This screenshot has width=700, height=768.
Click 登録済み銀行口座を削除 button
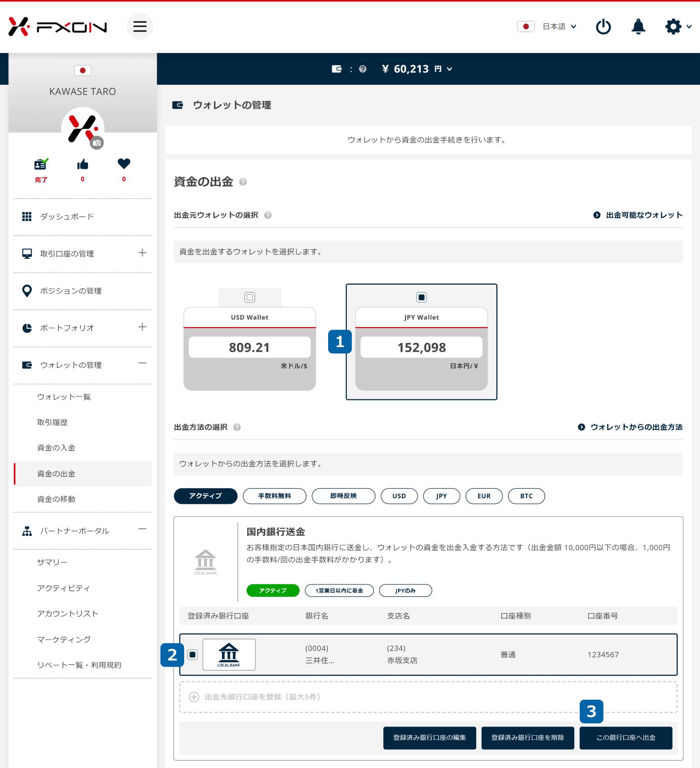pos(528,738)
